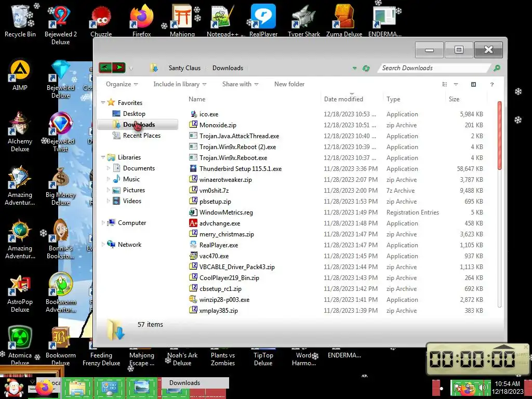The width and height of the screenshot is (532, 399).
Task: Open the Organize menu
Action: [x=122, y=84]
